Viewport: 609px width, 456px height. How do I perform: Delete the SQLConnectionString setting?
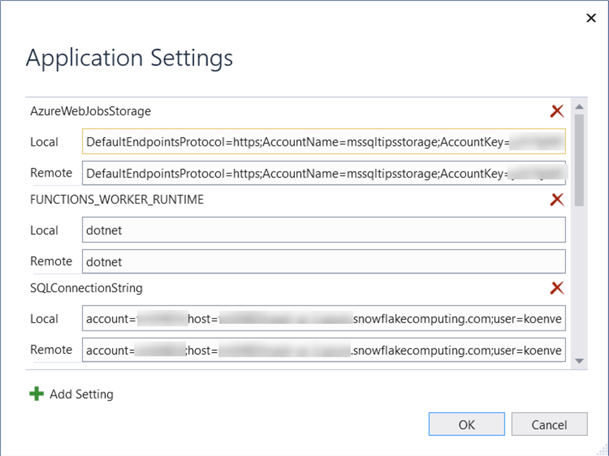click(x=557, y=288)
